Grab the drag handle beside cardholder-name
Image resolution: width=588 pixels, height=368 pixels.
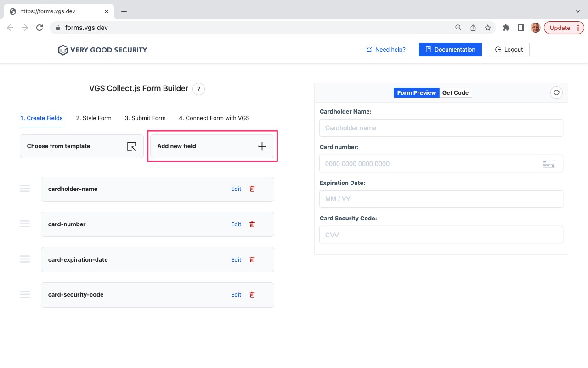tap(25, 189)
